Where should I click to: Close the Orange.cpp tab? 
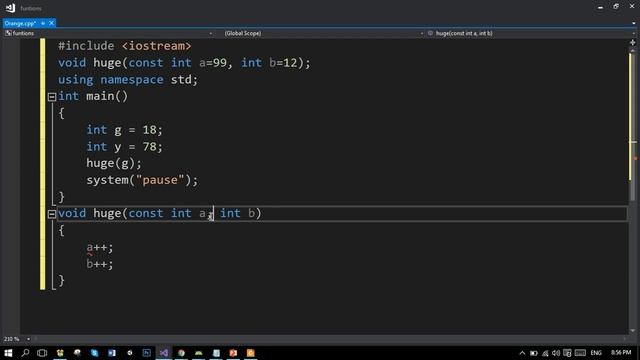[51, 23]
